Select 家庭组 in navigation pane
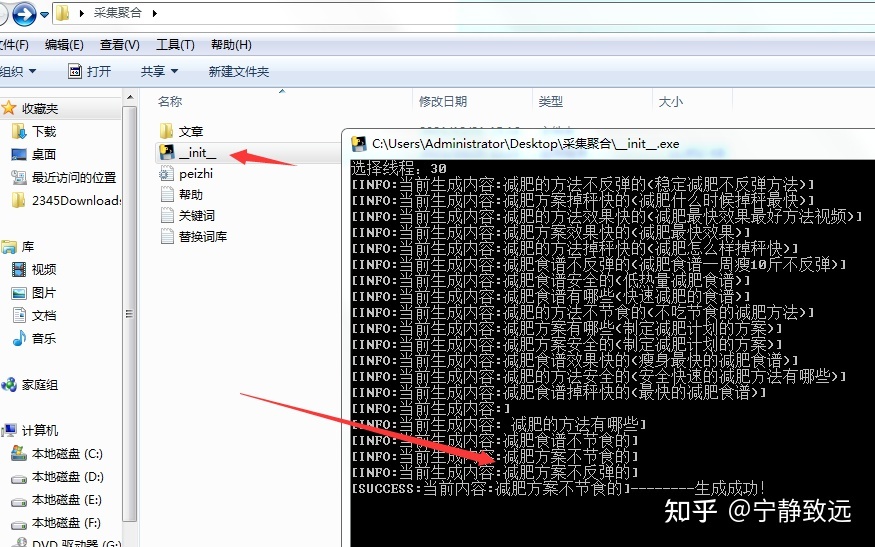The width and height of the screenshot is (875, 547). (30, 385)
